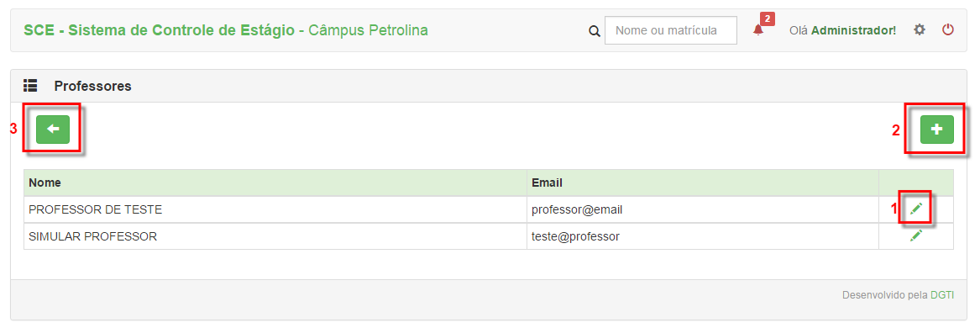This screenshot has width=980, height=328.
Task: Edit PROFESSOR DE TESTE with pencil icon
Action: (x=916, y=209)
